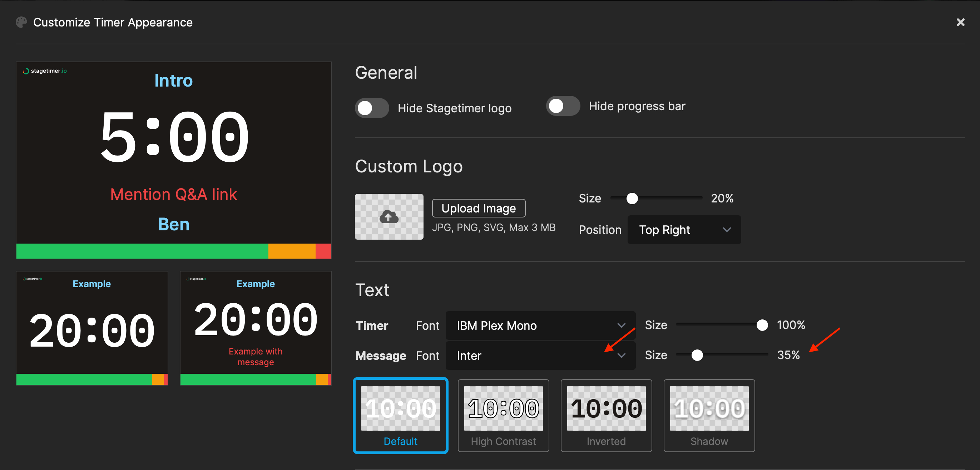Toggle Hide progress bar switch
980x470 pixels.
click(x=563, y=106)
